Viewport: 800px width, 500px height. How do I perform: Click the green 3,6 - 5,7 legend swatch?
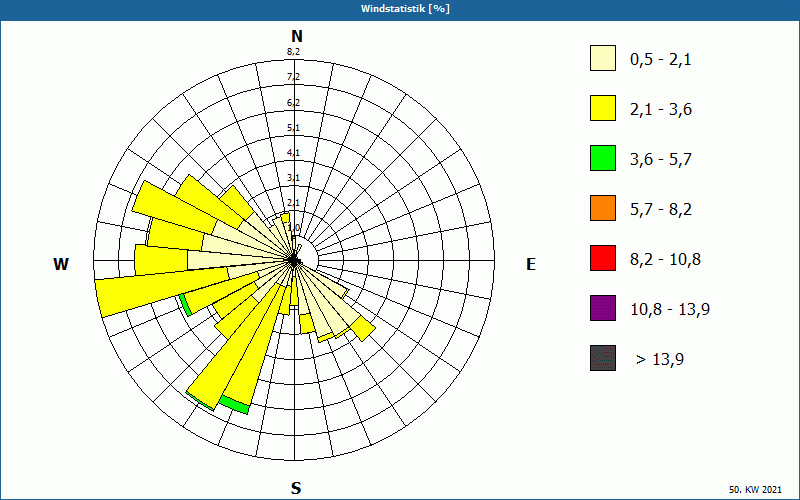603,158
